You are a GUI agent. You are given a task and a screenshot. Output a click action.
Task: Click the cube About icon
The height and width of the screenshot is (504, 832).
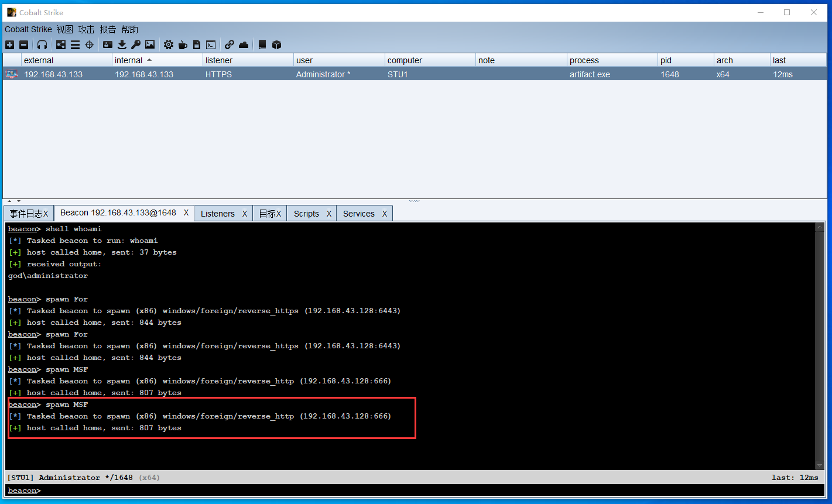(277, 44)
